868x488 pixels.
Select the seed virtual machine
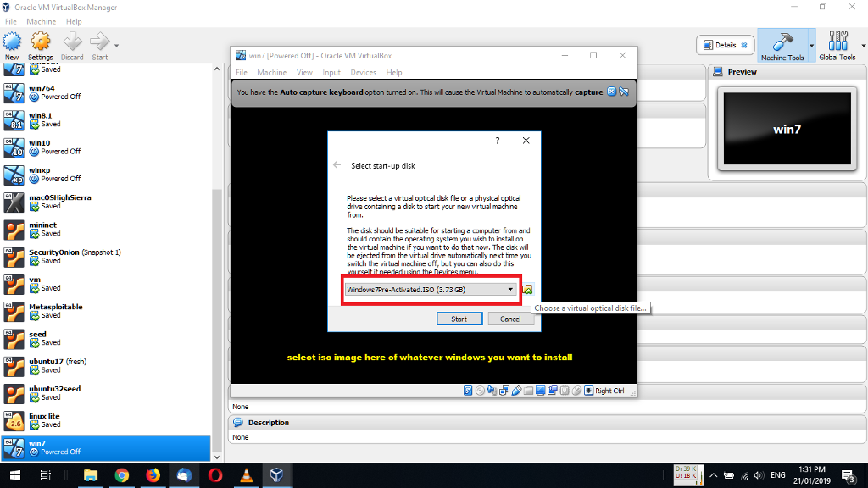click(x=105, y=339)
